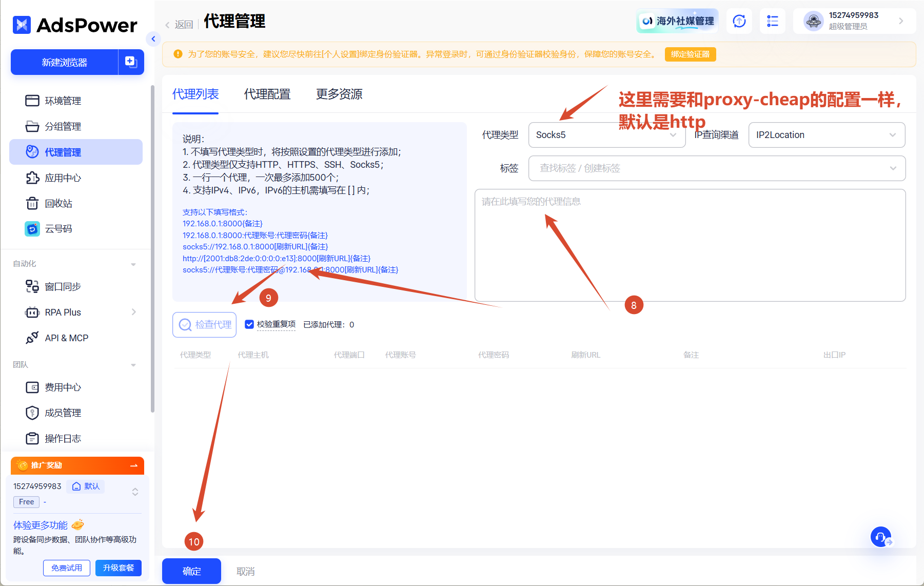Screen dimensions: 924x586
Task: Switch to the 代理配置 tab
Action: 267,94
